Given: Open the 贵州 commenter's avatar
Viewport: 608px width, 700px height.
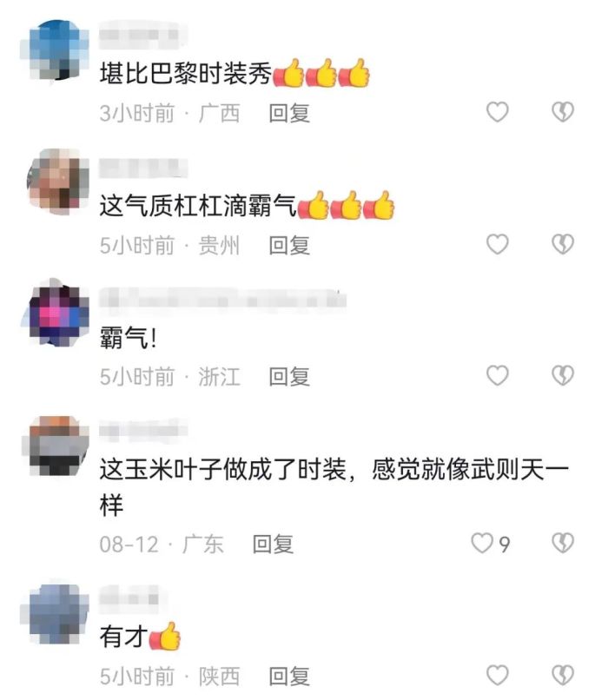Looking at the screenshot, I should point(57,181).
